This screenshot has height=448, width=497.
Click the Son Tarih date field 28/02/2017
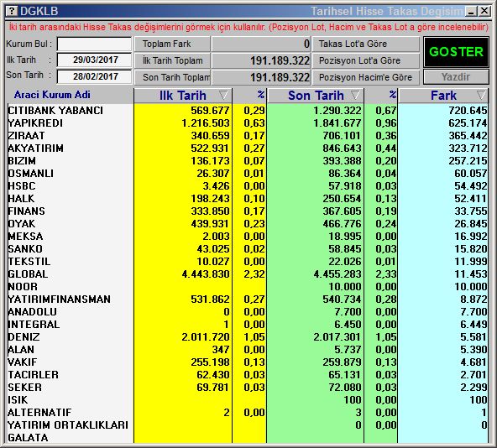click(x=94, y=76)
